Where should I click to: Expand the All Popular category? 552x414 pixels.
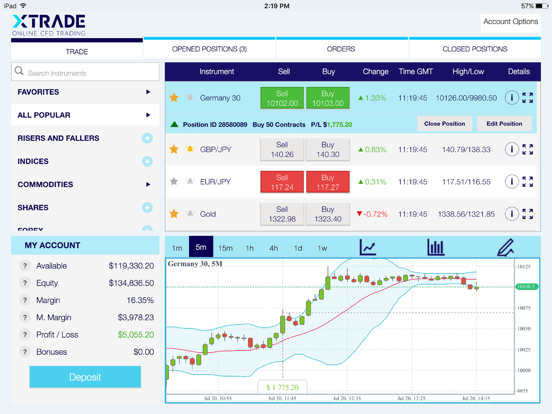(148, 115)
